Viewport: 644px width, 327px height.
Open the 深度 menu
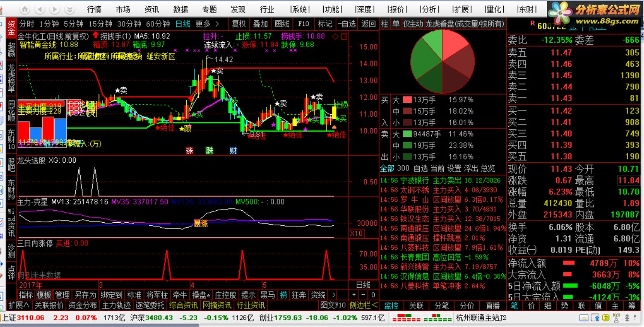[x=364, y=10]
